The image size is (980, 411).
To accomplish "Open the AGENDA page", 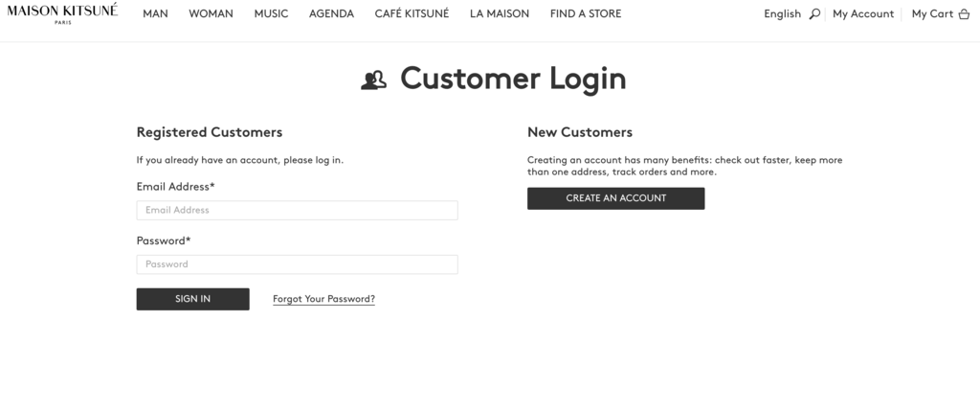I will (x=331, y=13).
